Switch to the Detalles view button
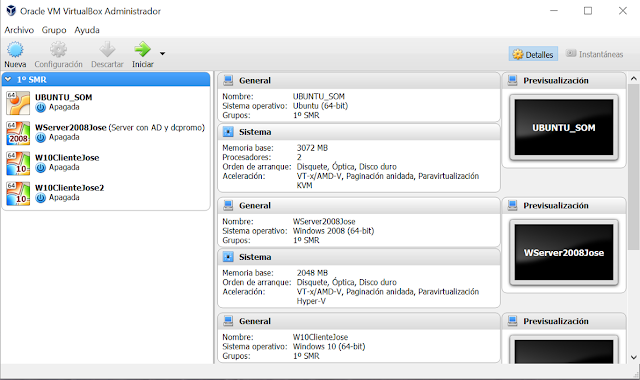 (x=533, y=54)
